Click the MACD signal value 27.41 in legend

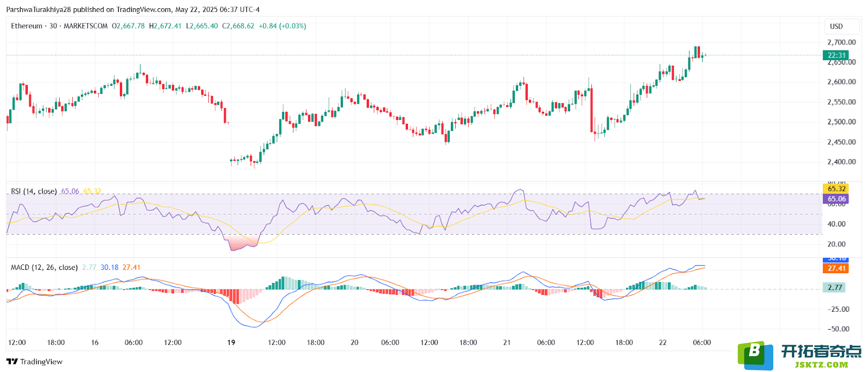pyautogui.click(x=131, y=267)
